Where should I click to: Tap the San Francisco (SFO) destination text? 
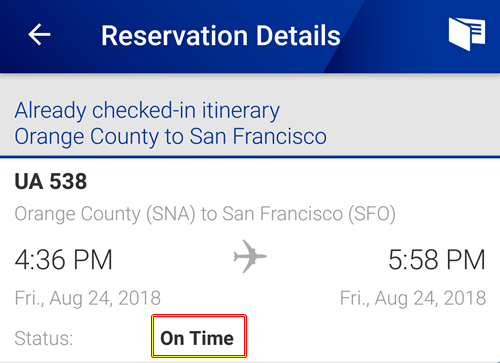coord(309,214)
